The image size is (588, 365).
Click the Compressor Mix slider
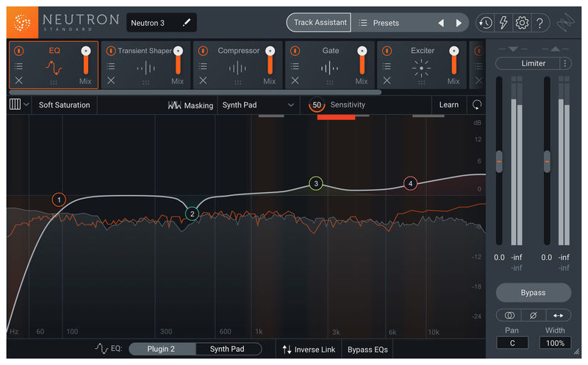coord(270,60)
